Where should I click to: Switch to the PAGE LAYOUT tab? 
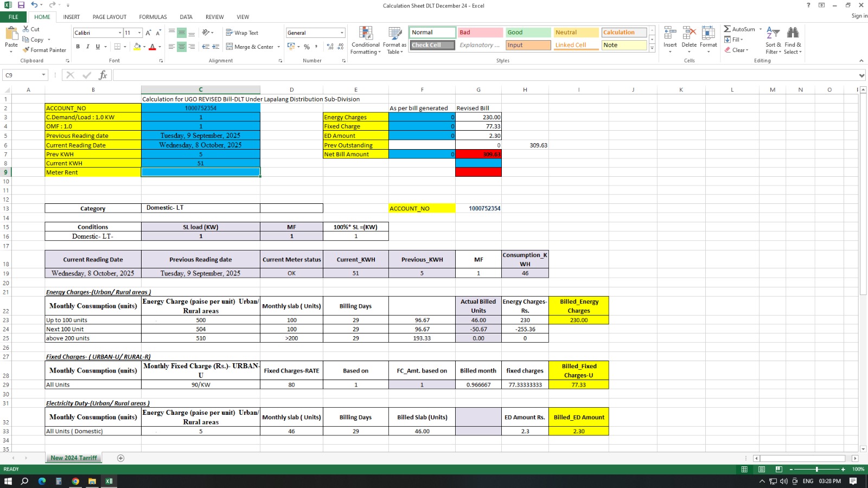point(109,17)
